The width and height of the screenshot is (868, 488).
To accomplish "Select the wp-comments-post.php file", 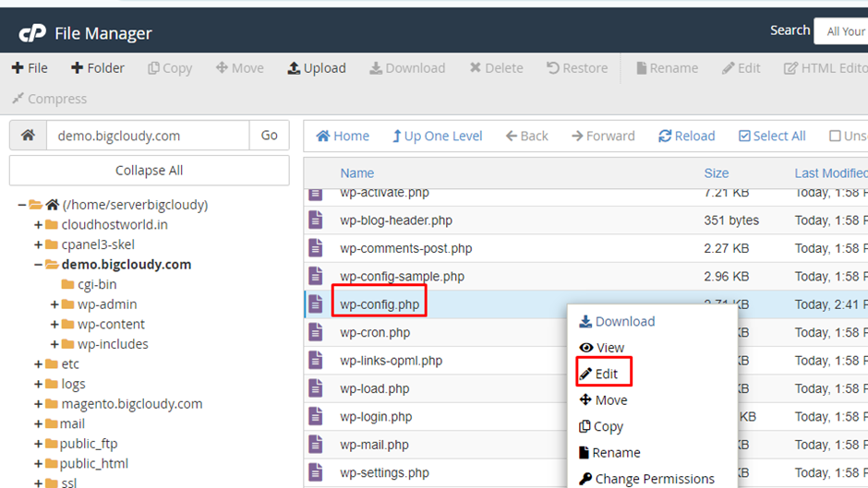I will (x=405, y=248).
